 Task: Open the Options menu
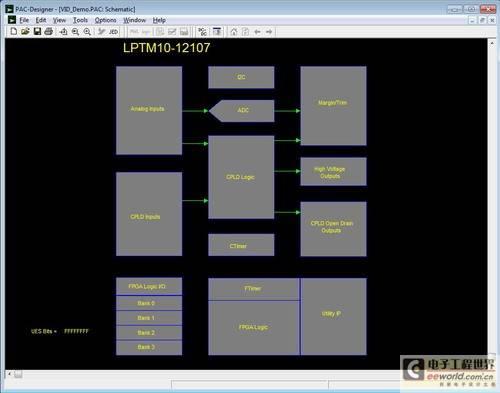point(105,20)
